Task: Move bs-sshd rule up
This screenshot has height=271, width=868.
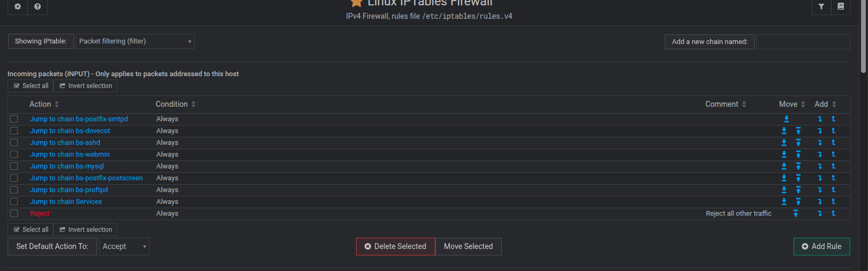Action: point(798,143)
